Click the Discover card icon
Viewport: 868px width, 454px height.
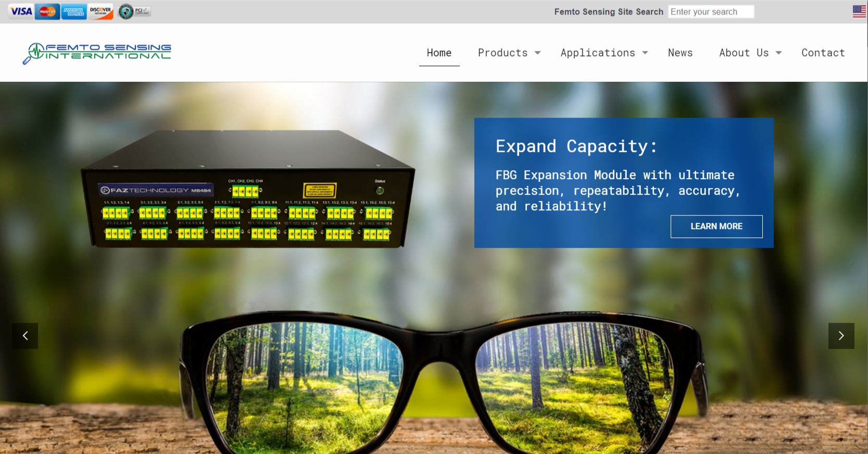tap(100, 11)
